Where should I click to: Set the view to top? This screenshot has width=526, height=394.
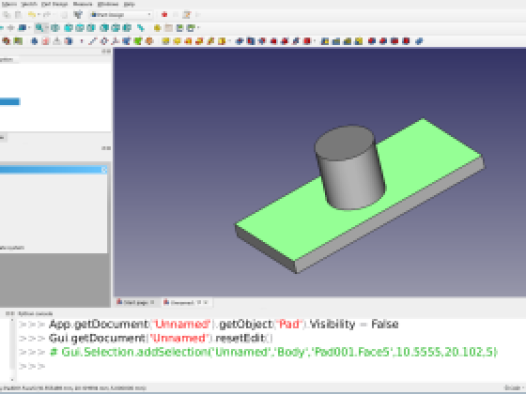pos(80,28)
